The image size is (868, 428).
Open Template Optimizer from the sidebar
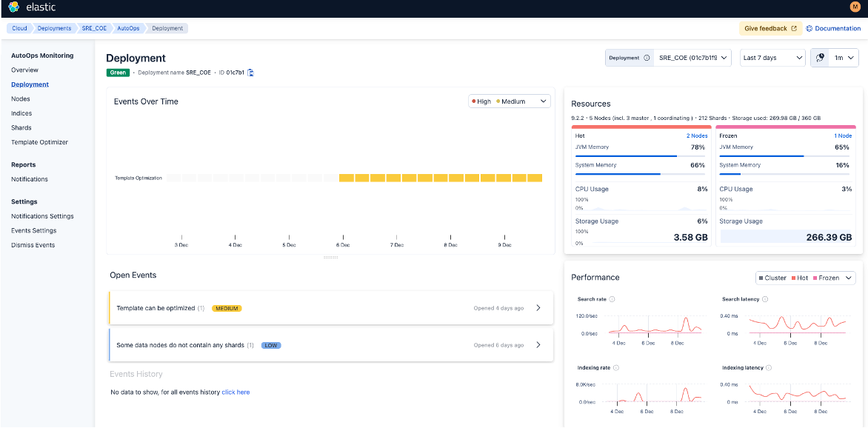tap(39, 142)
